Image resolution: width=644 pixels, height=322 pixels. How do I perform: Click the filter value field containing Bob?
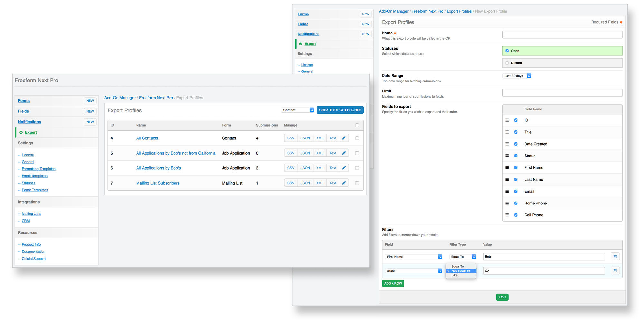point(544,257)
